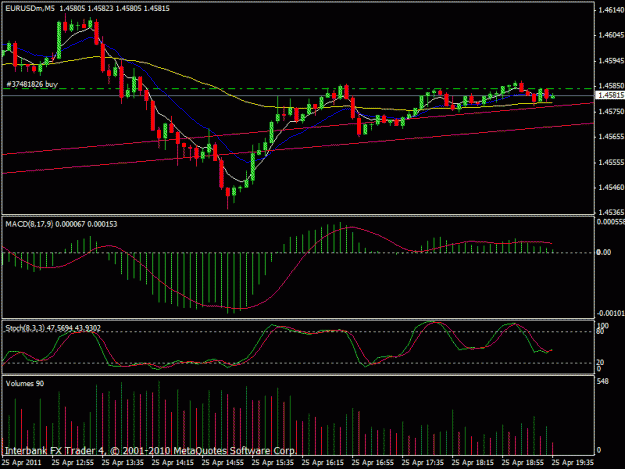The height and width of the screenshot is (469, 625).
Task: Click time axis label 25 Apr 15:35
Action: click(273, 462)
